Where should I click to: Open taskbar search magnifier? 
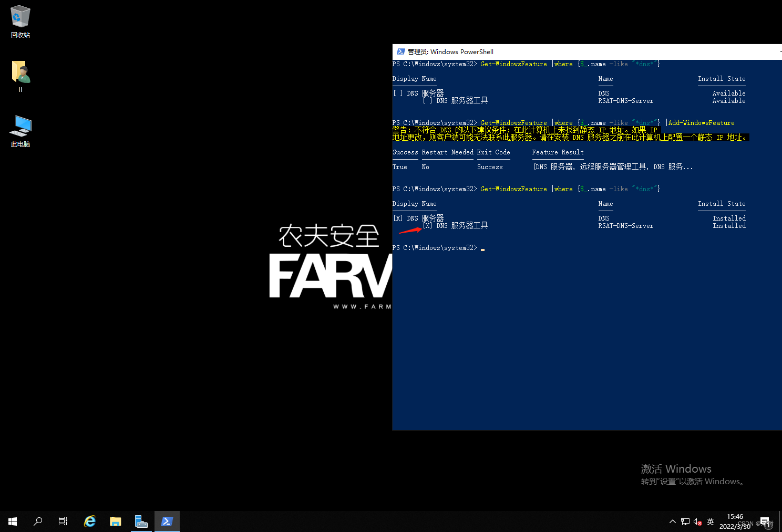pyautogui.click(x=38, y=521)
